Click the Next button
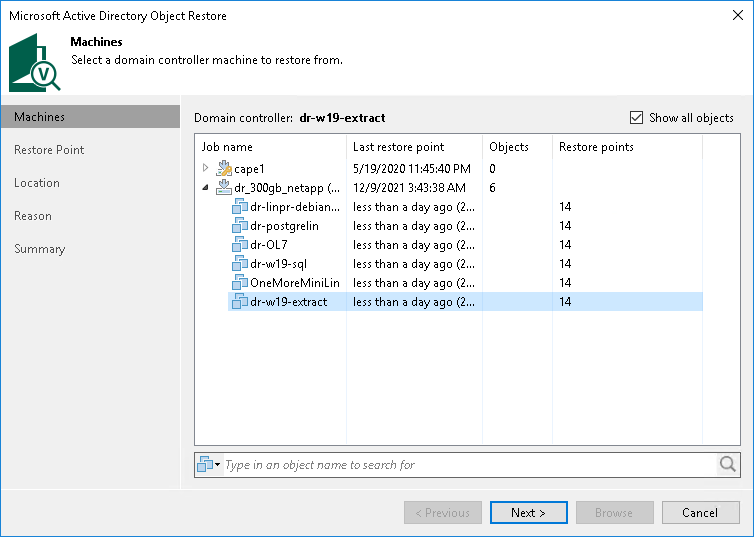Image resolution: width=754 pixels, height=537 pixels. [x=528, y=512]
